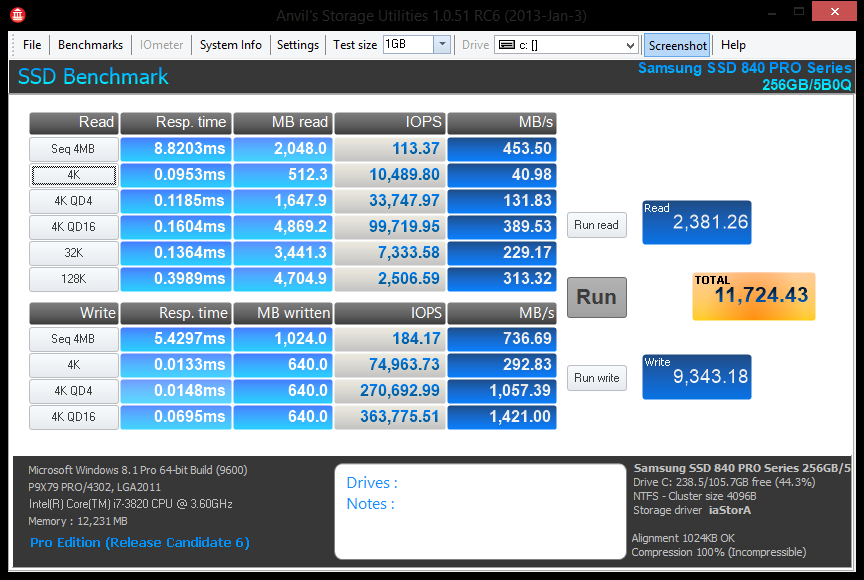Viewport: 864px width, 580px height.
Task: Click the IOPS value 74,963.73
Action: pyautogui.click(x=390, y=365)
